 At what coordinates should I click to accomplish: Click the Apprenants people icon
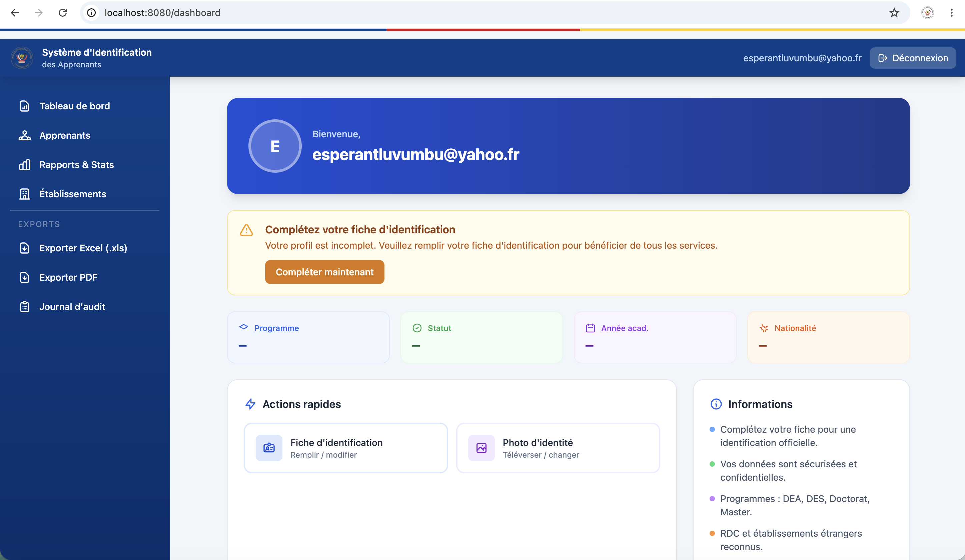click(24, 135)
